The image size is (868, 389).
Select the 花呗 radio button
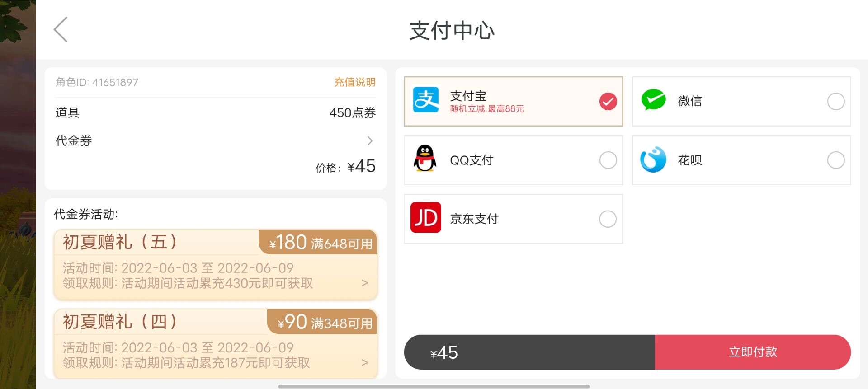[x=836, y=160]
